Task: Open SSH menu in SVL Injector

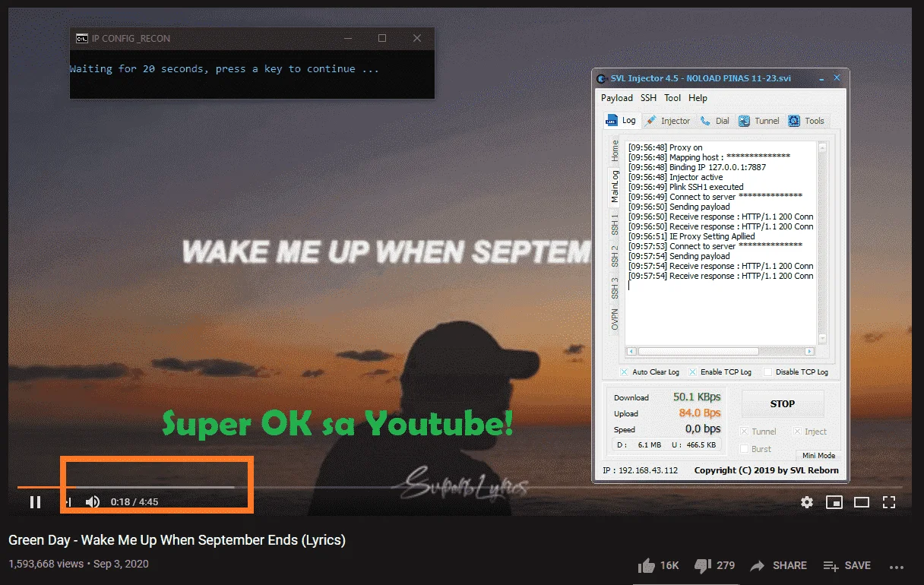Action: pos(648,98)
